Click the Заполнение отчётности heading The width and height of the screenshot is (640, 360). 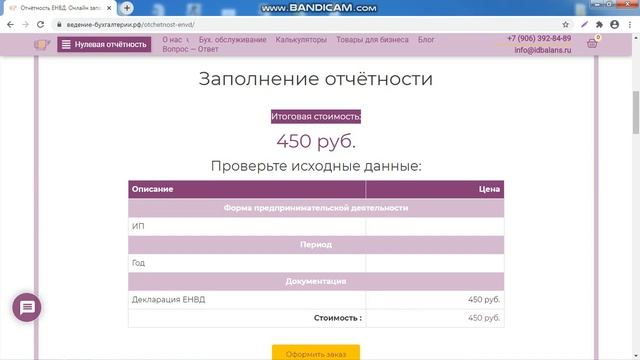(316, 79)
